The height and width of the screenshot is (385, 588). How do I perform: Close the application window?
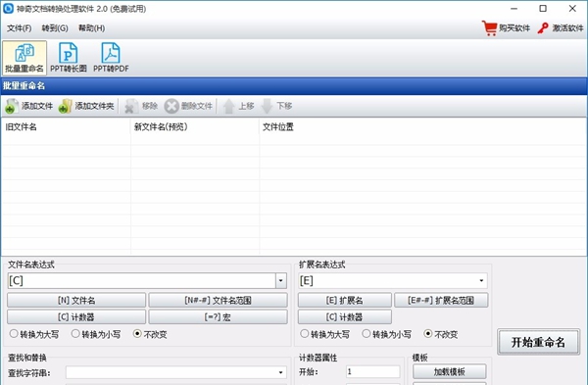(x=572, y=9)
